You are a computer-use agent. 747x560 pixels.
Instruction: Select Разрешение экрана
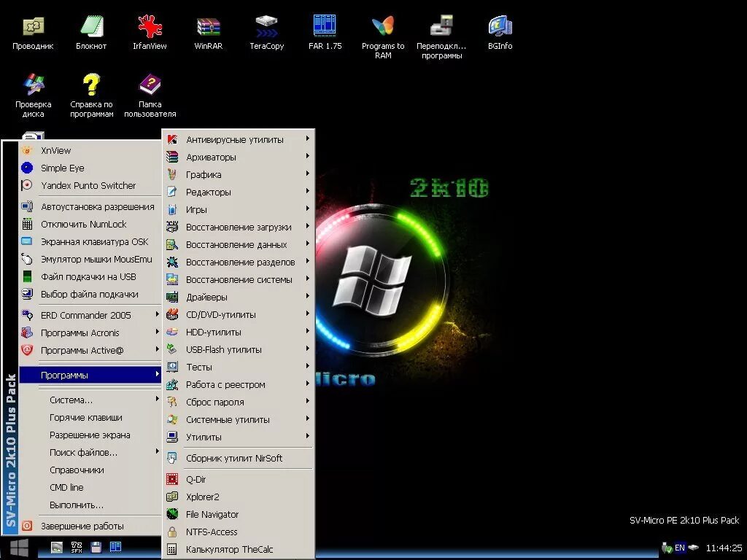click(90, 435)
